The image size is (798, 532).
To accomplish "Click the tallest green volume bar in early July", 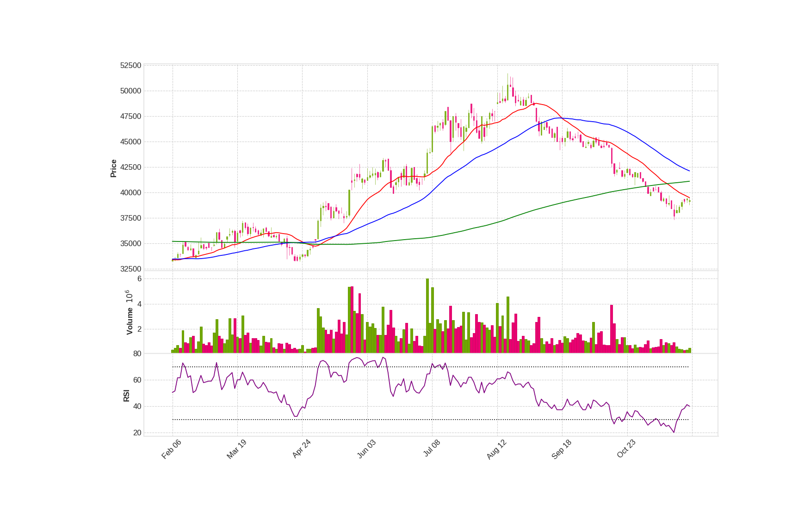I will 427,316.
